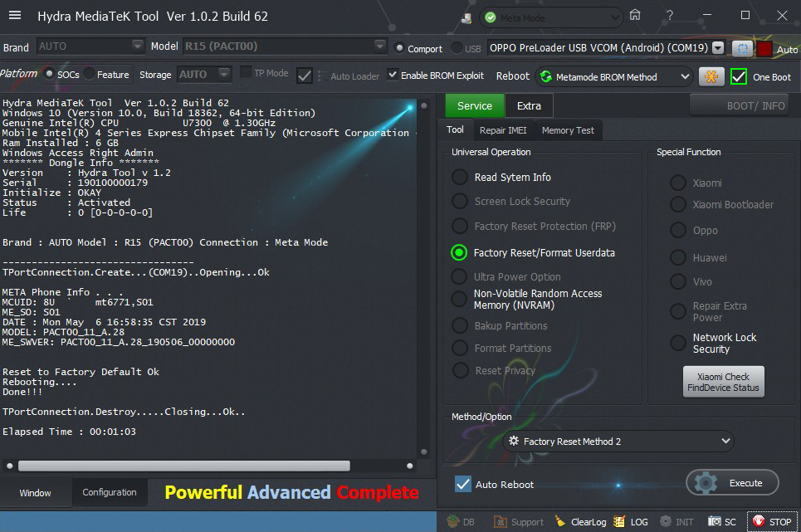This screenshot has height=532, width=801.
Task: Select the Comport radio button
Action: [399, 47]
